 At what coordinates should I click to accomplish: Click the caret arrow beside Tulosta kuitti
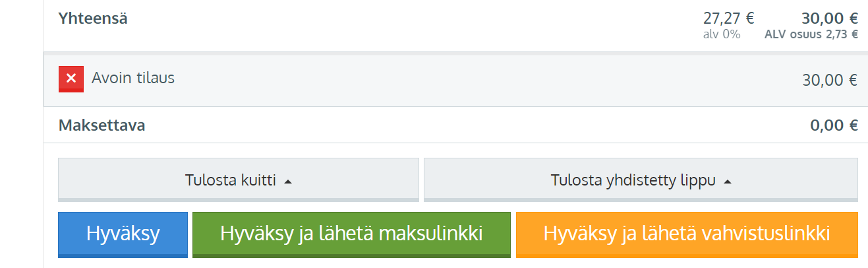pyautogui.click(x=287, y=181)
